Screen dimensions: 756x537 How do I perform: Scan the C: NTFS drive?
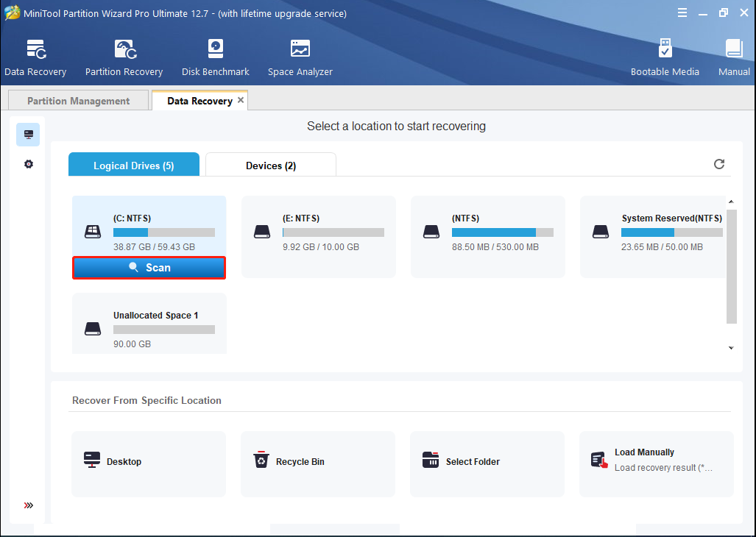point(149,268)
